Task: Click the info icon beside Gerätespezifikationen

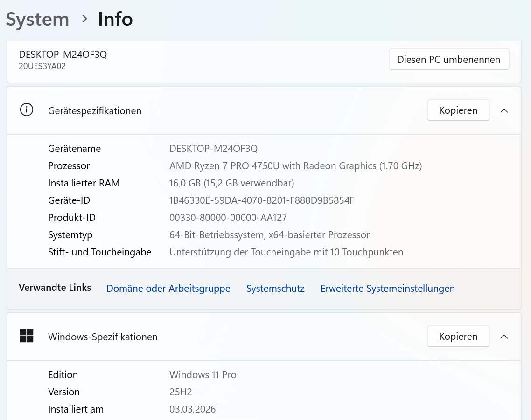Action: point(27,110)
